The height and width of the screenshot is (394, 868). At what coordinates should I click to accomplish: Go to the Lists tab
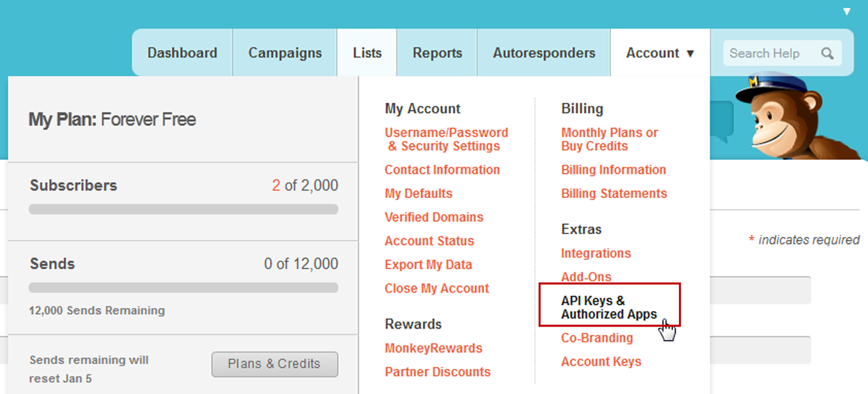[367, 53]
